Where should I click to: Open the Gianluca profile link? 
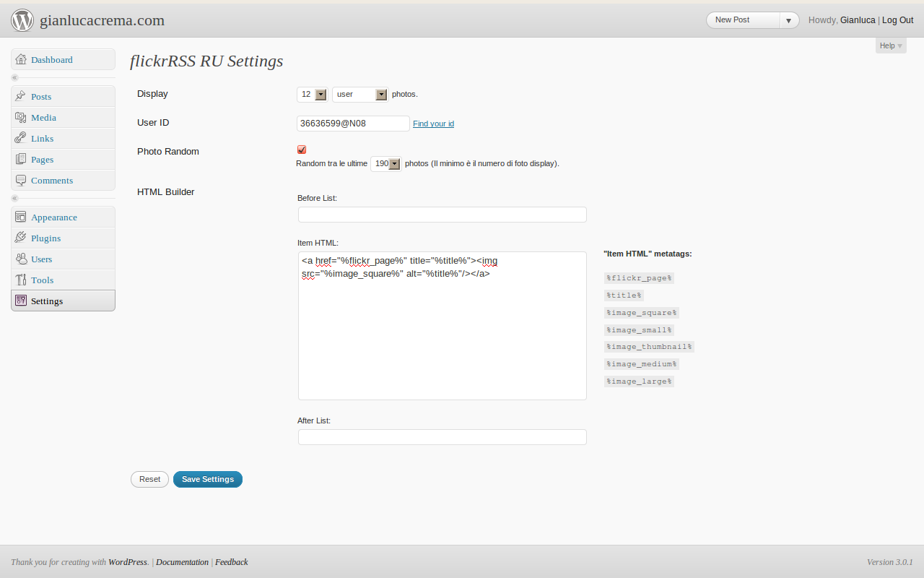858,20
